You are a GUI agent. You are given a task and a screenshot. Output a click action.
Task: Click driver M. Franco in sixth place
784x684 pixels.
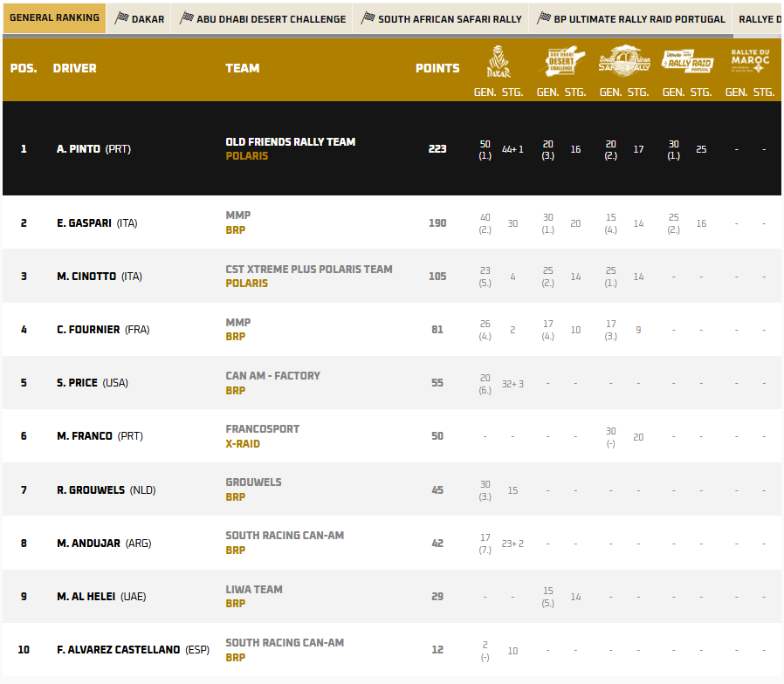point(84,436)
